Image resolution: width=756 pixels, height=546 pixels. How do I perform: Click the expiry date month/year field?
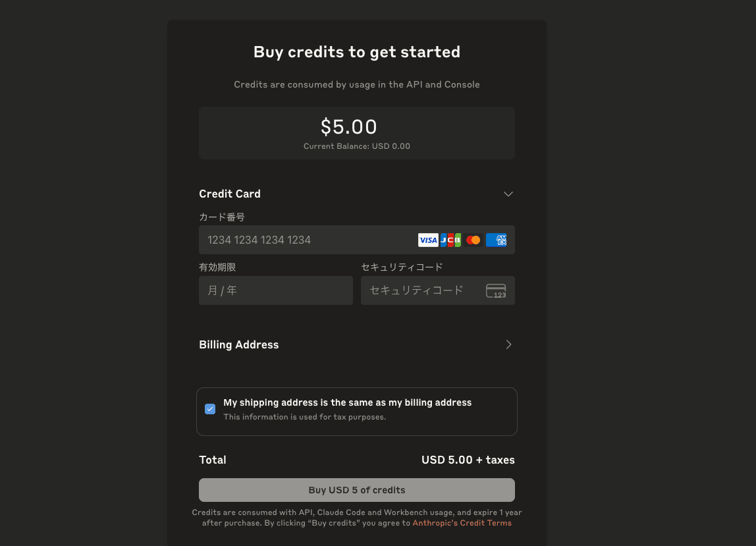(275, 290)
